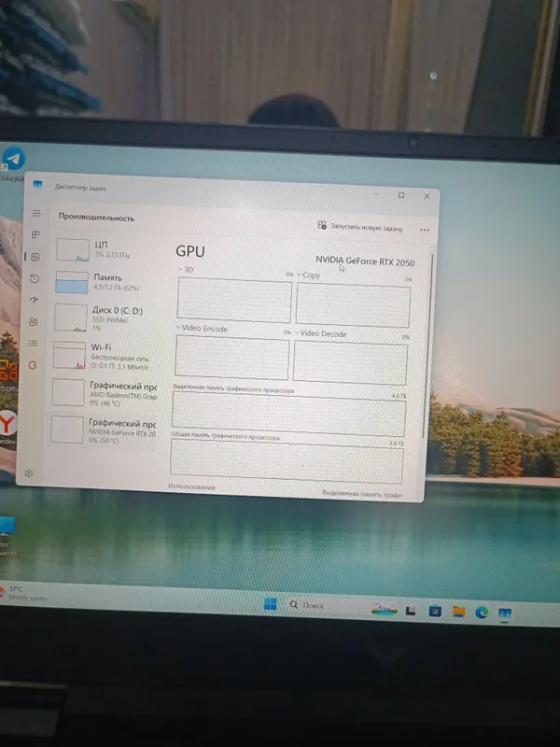This screenshot has width=560, height=747.
Task: Open the three-dots more options menu
Action: tap(425, 230)
